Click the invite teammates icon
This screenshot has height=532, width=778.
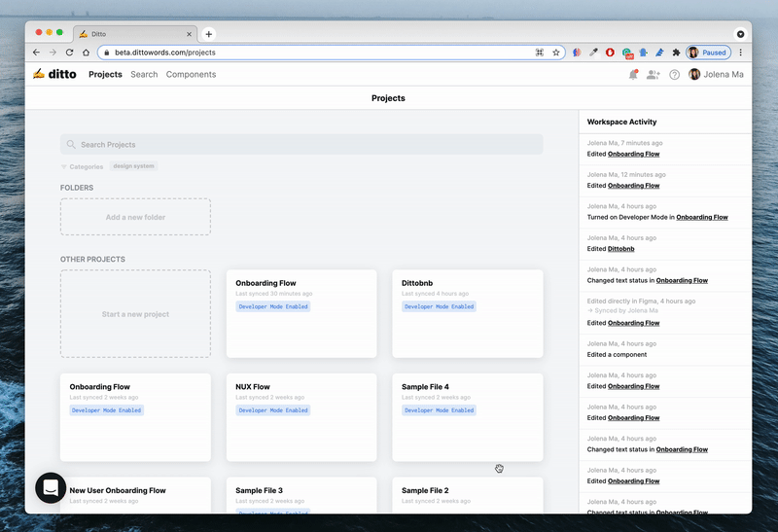click(654, 75)
